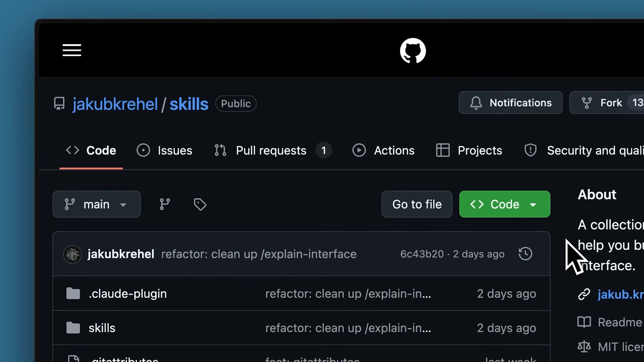Open the skills repository link
Screen dimensions: 644x362
point(189,104)
